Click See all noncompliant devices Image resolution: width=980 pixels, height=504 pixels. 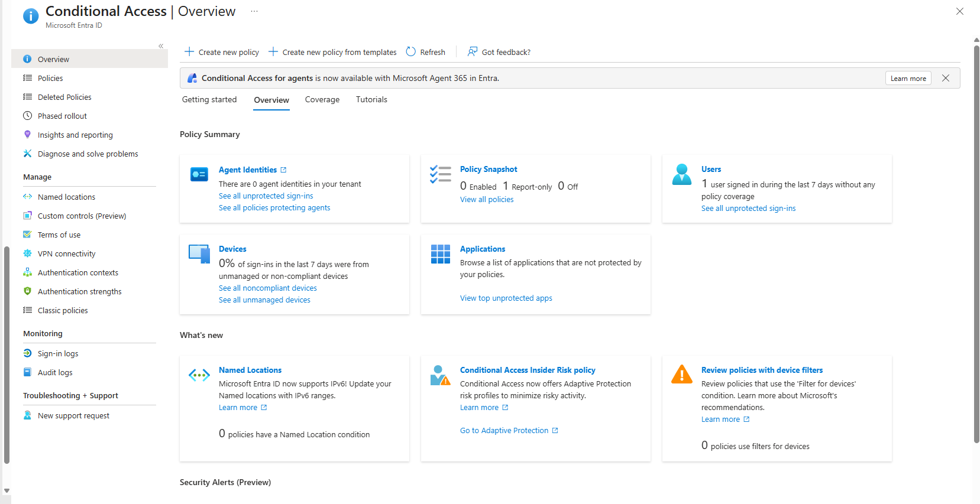(x=268, y=288)
